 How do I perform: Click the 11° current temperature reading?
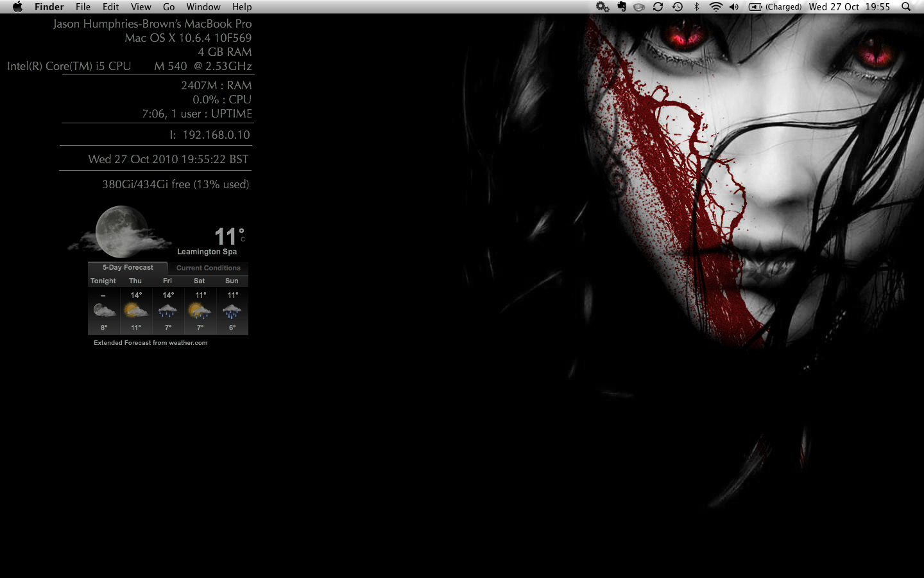[229, 236]
